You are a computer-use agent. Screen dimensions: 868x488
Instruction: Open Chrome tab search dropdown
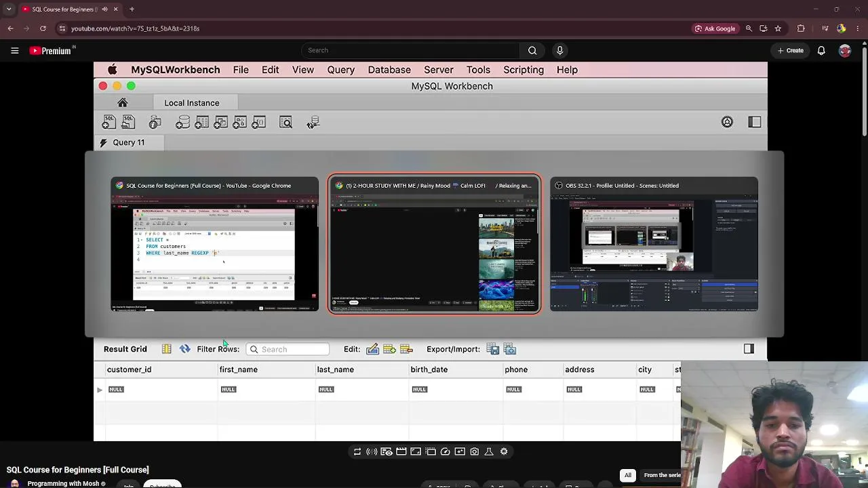pyautogui.click(x=10, y=9)
